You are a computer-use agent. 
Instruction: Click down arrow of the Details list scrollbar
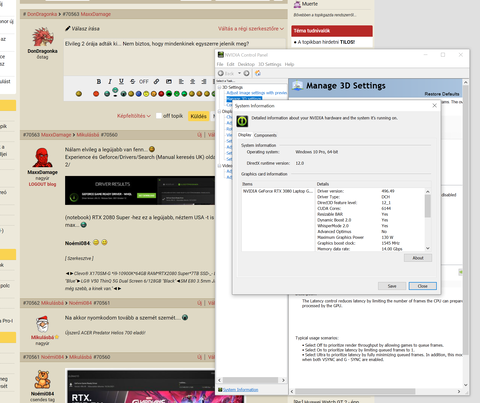(x=428, y=248)
